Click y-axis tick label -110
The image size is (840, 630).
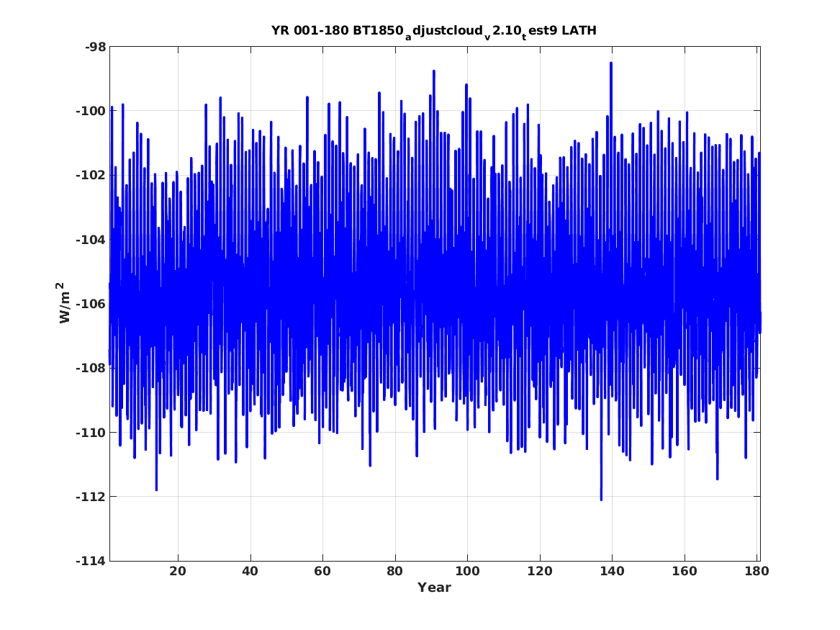91,432
